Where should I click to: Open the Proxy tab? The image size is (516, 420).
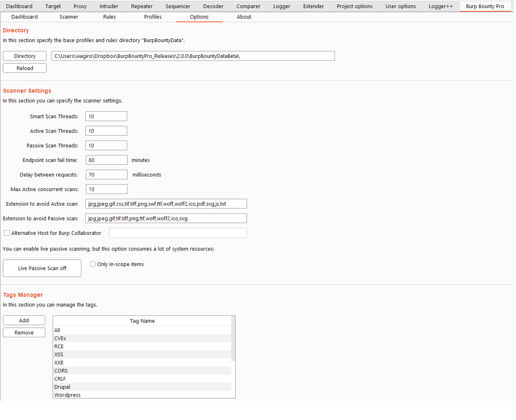80,6
